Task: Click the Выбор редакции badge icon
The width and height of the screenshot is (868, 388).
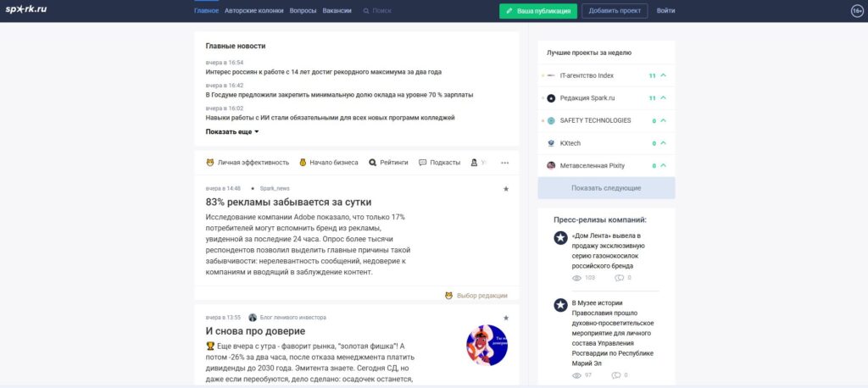Action: [449, 296]
